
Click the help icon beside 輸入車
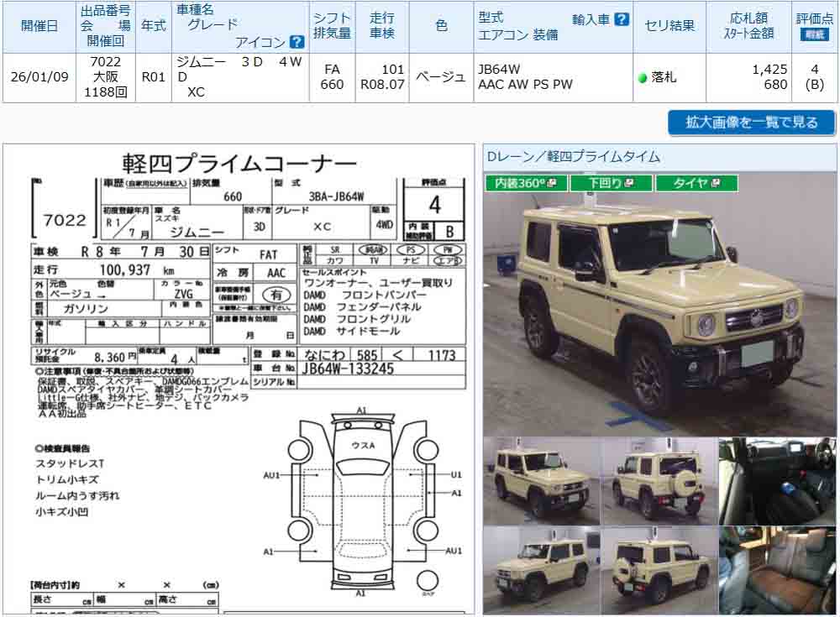[621, 19]
